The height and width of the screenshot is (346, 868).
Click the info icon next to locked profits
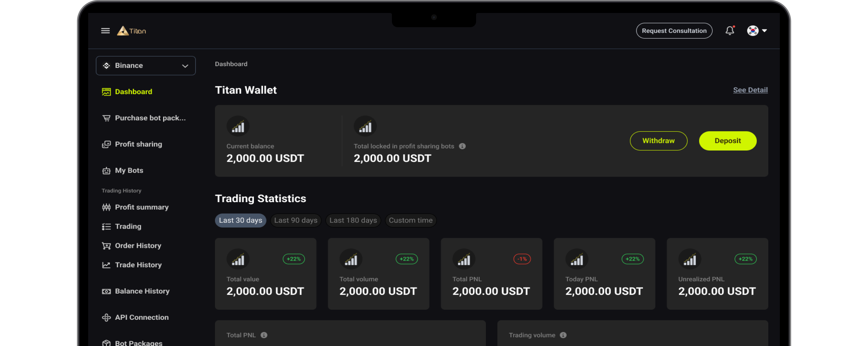(x=462, y=146)
